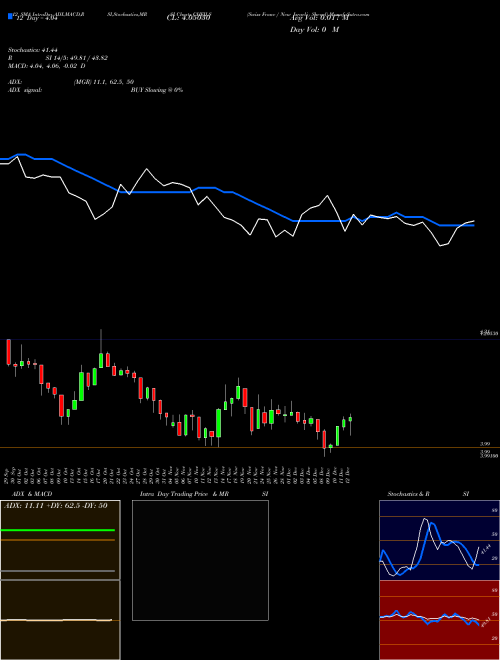Click the first red candle at chart start
The height and width of the screenshot is (660, 500).
(x=8, y=352)
